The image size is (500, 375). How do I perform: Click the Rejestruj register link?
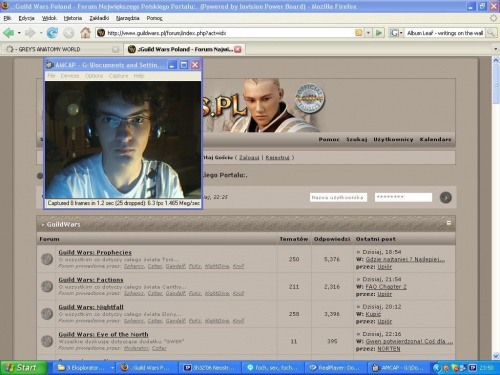pyautogui.click(x=277, y=157)
